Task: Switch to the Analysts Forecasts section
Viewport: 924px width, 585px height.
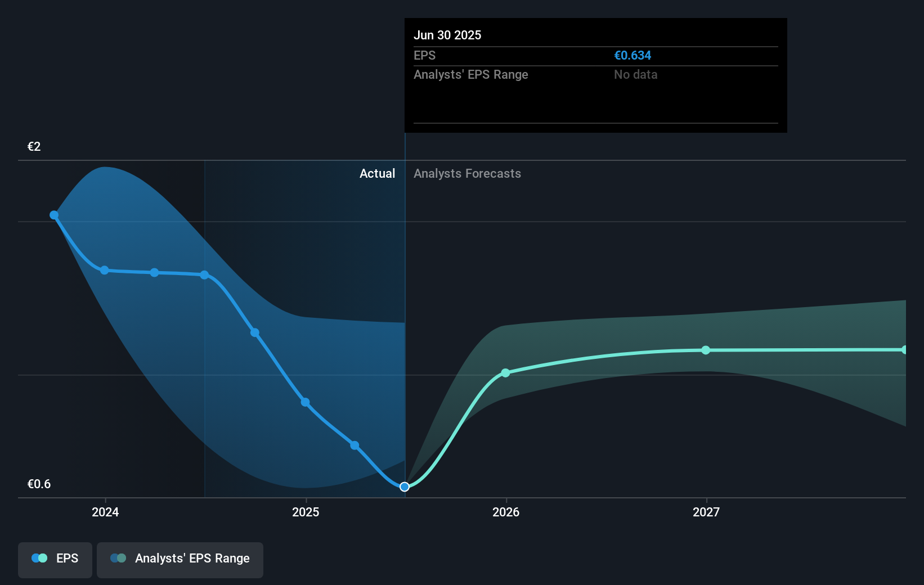Action: pyautogui.click(x=467, y=173)
